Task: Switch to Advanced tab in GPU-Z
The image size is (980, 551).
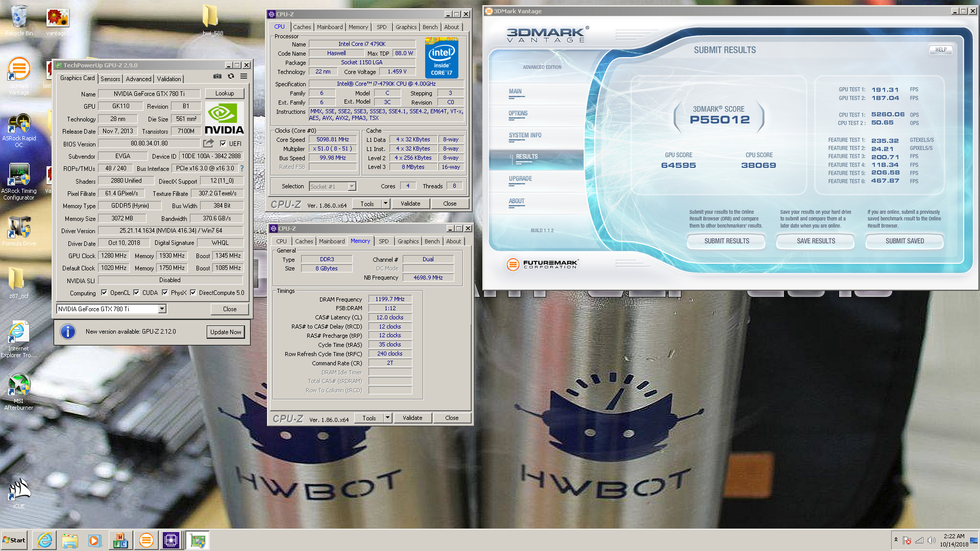Action: (138, 79)
